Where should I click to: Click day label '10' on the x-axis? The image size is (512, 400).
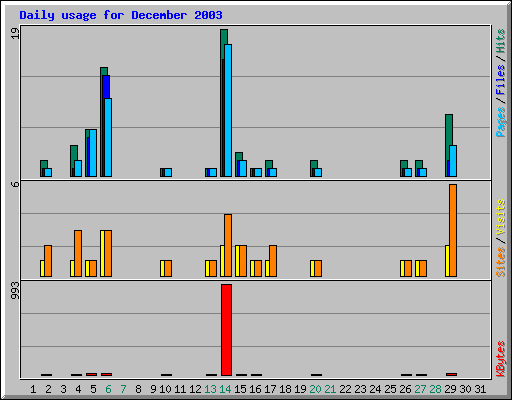coord(165,389)
